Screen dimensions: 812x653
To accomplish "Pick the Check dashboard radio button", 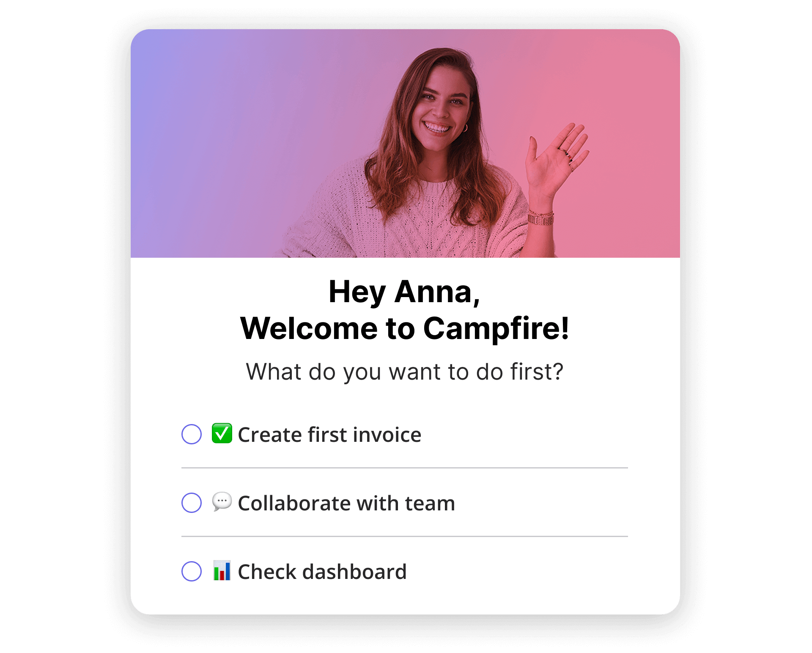I will click(x=192, y=571).
